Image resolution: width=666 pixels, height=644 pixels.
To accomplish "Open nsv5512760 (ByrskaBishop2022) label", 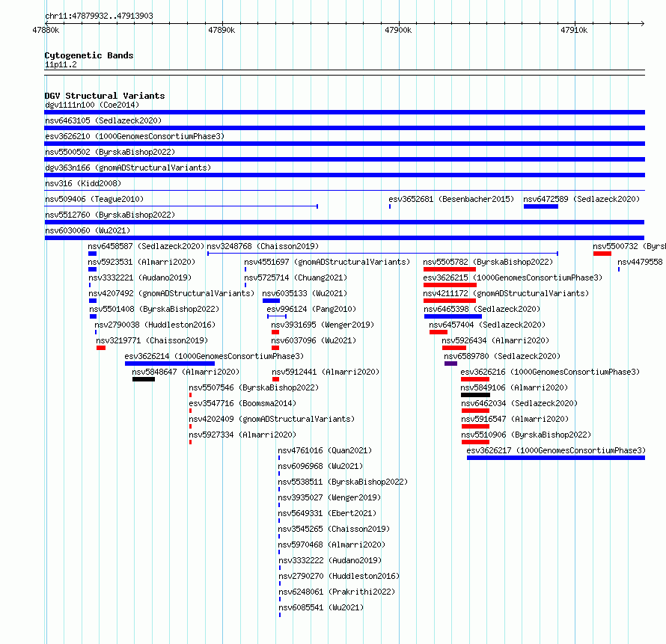I will 110,215.
